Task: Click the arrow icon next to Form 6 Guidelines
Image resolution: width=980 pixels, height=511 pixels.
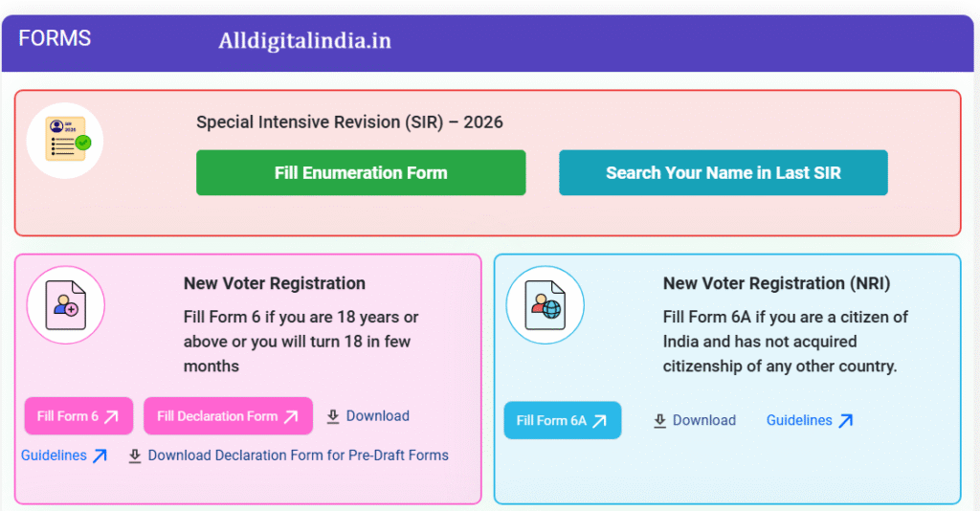Action: click(x=100, y=456)
